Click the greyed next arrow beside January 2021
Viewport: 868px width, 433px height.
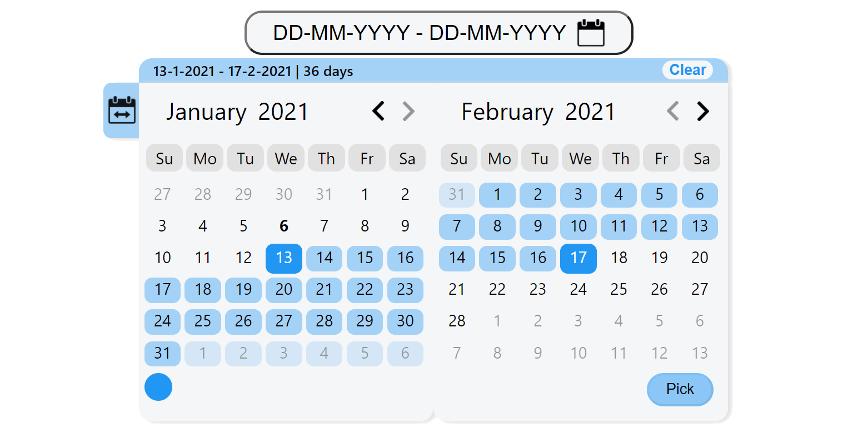click(x=408, y=111)
